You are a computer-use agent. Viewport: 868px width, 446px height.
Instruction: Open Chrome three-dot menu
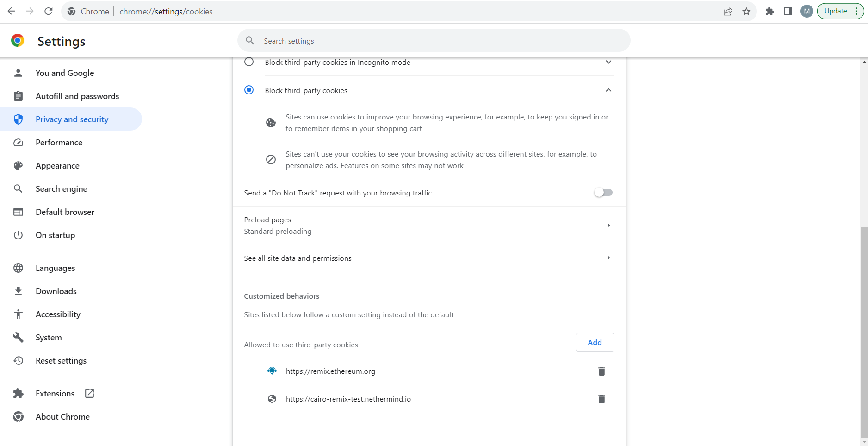(x=856, y=11)
